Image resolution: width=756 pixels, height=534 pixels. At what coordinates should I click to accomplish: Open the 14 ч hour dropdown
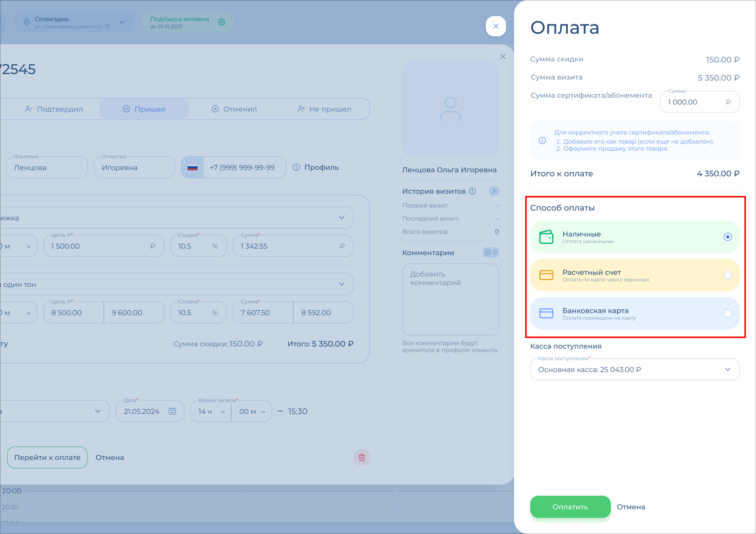click(x=211, y=412)
